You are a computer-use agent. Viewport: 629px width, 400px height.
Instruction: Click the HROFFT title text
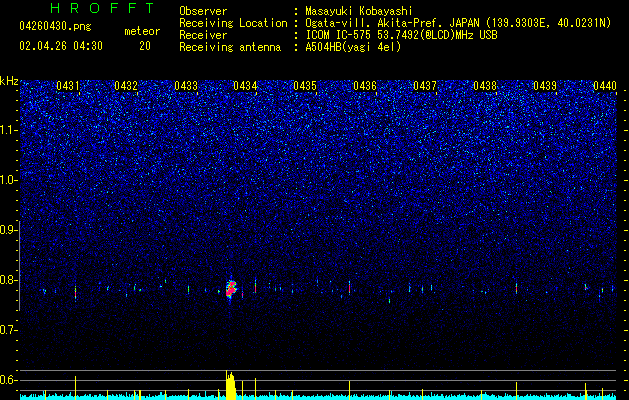tap(103, 8)
